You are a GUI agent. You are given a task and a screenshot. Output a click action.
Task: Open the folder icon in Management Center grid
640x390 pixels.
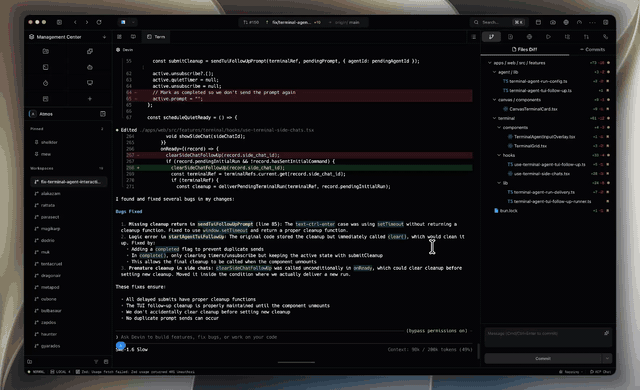[x=46, y=51]
